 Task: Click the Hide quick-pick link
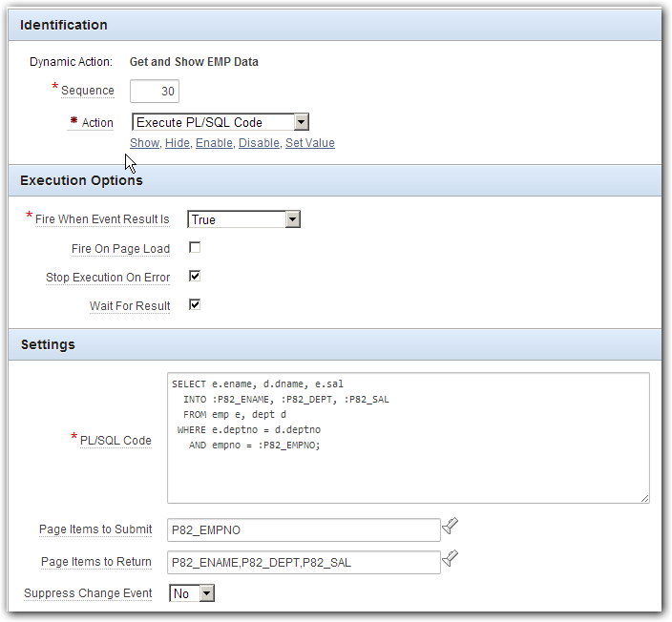pos(177,143)
